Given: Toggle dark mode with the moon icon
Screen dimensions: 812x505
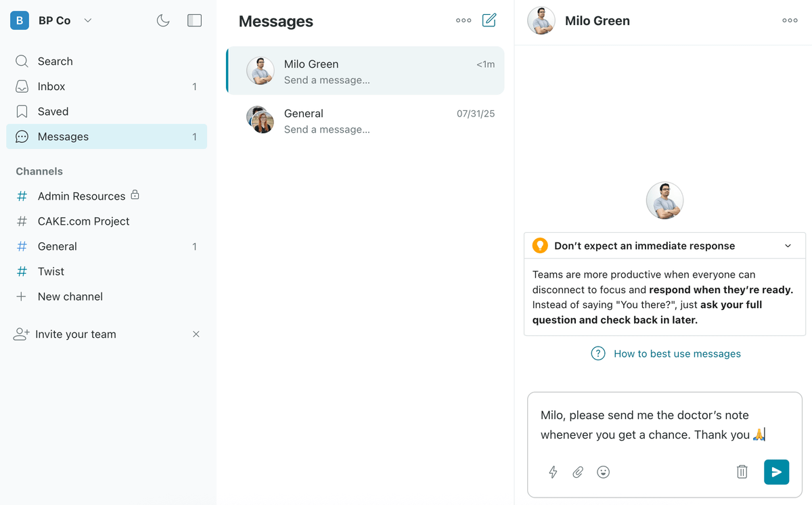Looking at the screenshot, I should click(x=163, y=20).
